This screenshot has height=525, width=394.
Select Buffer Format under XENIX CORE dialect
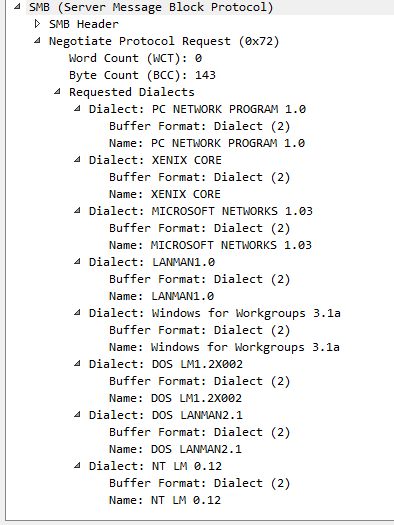point(200,177)
